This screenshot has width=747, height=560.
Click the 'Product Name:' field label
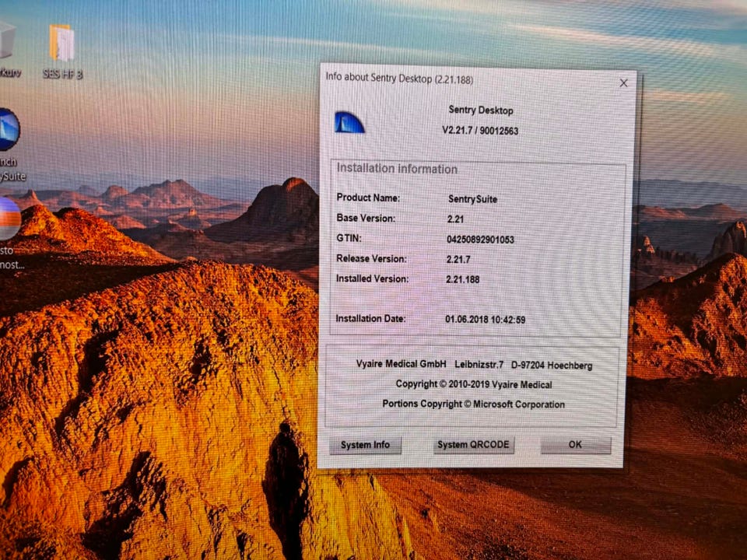pos(368,198)
